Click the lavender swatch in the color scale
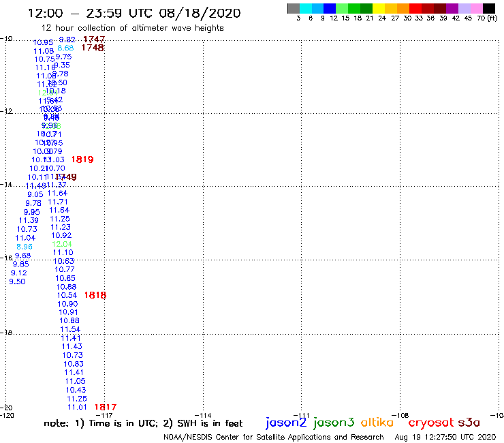Image resolution: width=504 pixels, height=443 pixels. pos(464,8)
